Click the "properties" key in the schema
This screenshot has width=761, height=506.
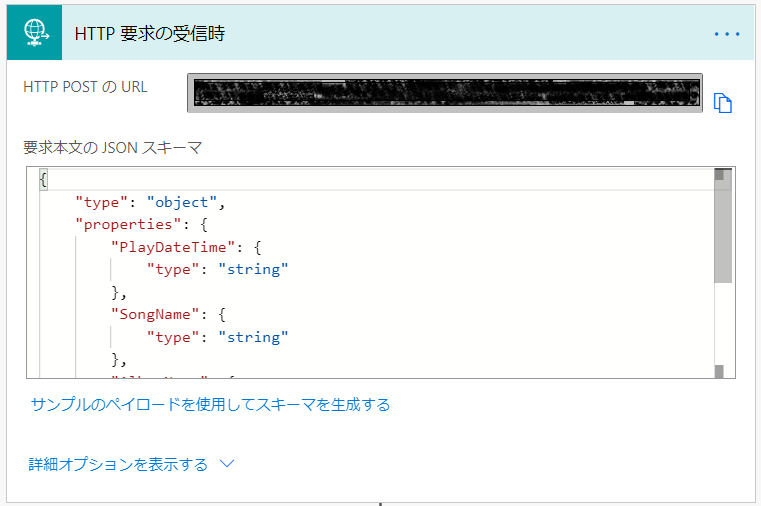click(128, 224)
